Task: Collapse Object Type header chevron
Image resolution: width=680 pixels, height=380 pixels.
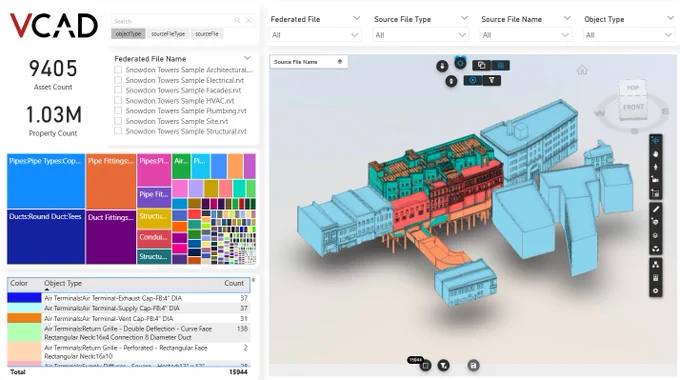Action: (670, 18)
